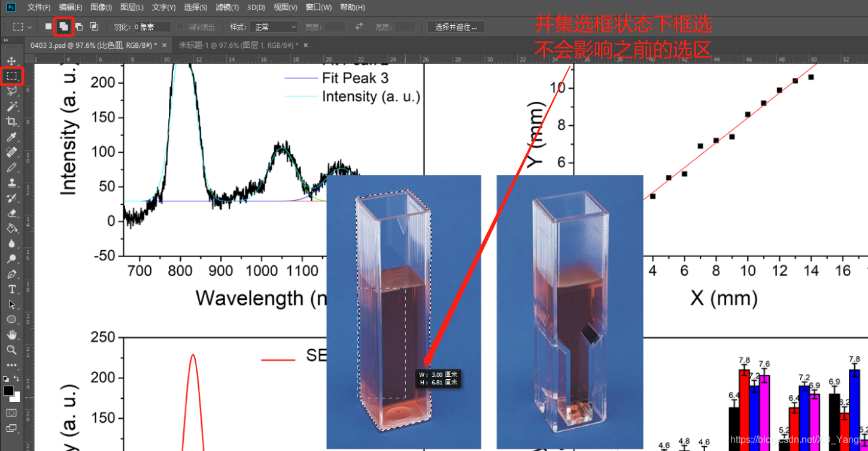Select the History Brush tool

coord(11,198)
